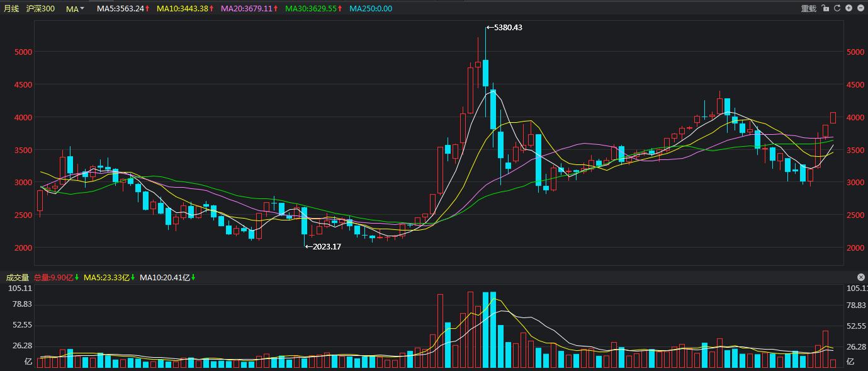The width and height of the screenshot is (868, 371).
Task: Zoom out with the minus icon
Action: 860,8
